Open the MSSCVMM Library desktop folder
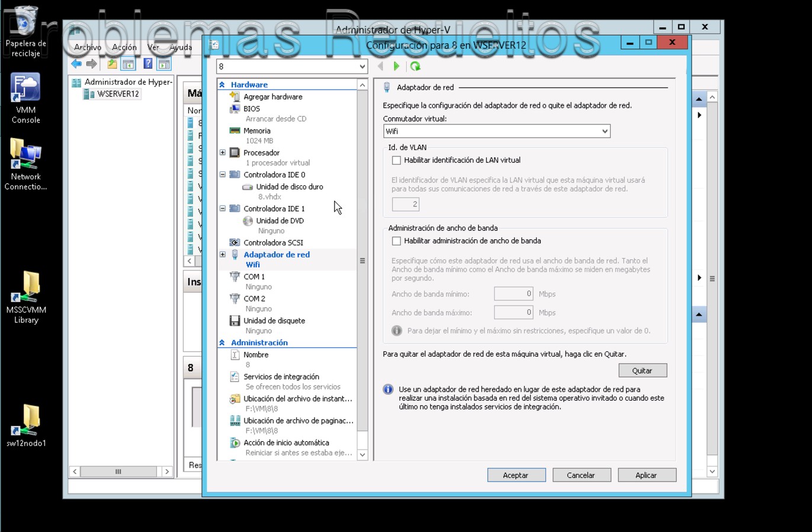The height and width of the screenshot is (532, 812). 26,298
